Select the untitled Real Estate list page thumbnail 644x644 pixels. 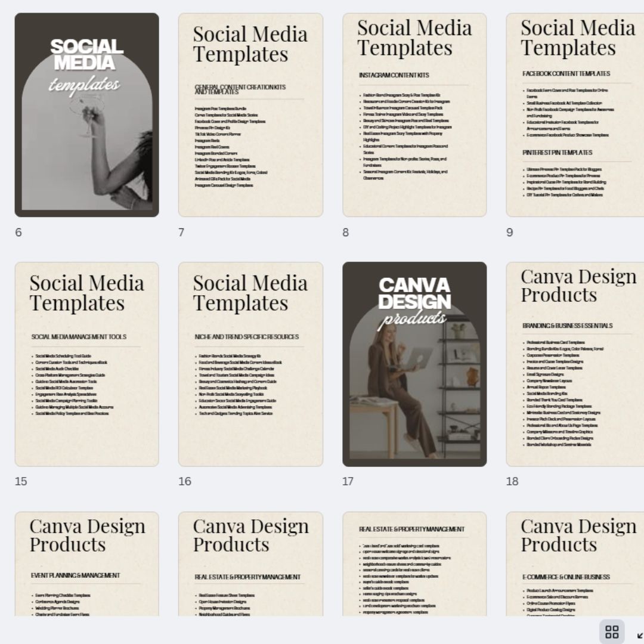coord(414,563)
